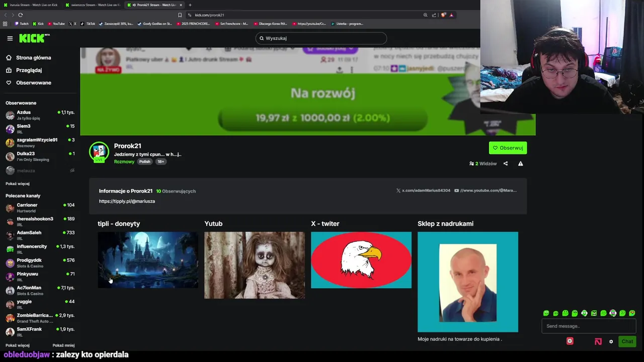The width and height of the screenshot is (644, 362).
Task: Open the X bookmark in the bookmarks bar
Action: (x=72, y=24)
